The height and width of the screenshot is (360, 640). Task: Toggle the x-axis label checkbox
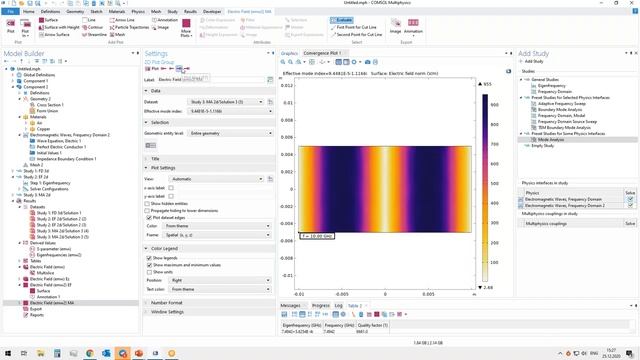tap(171, 188)
